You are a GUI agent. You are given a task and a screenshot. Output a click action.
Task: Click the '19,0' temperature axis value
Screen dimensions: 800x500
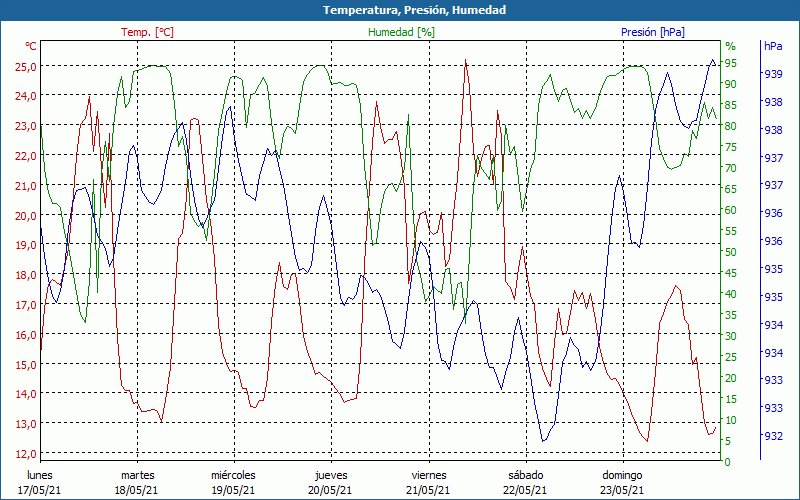pos(26,245)
